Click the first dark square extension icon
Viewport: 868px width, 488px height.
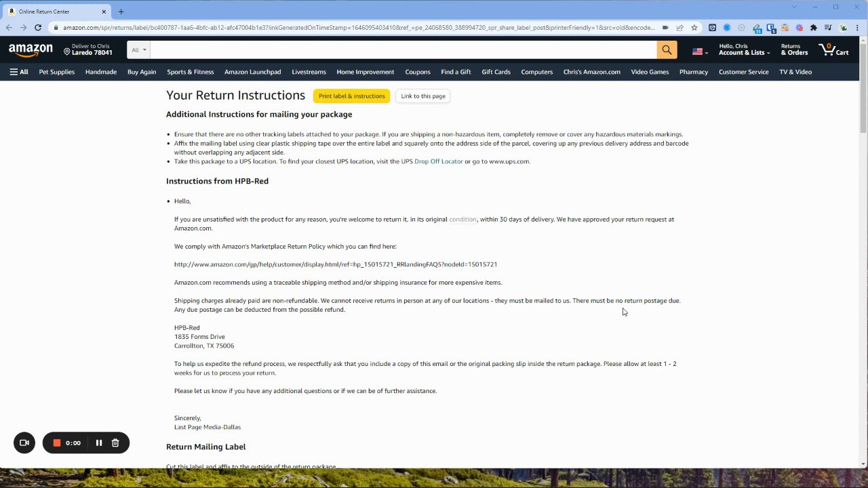(x=712, y=28)
